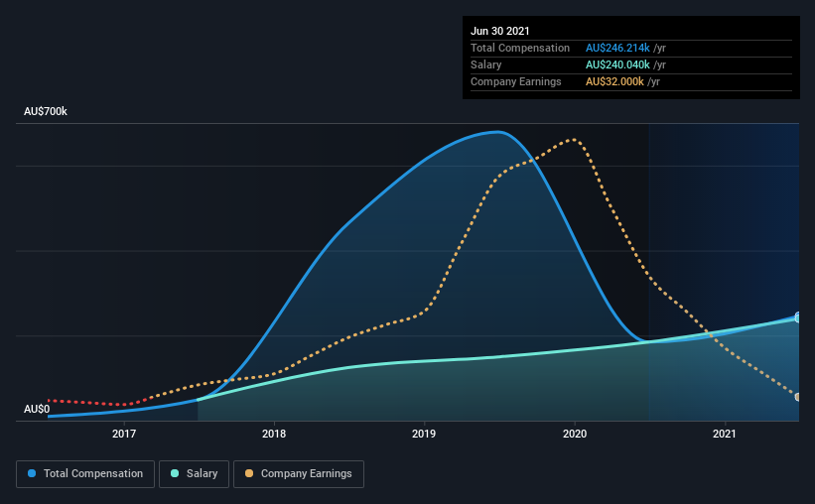Viewport: 815px width, 504px height.
Task: Click the 2020 x-axis label
Action: 575,434
